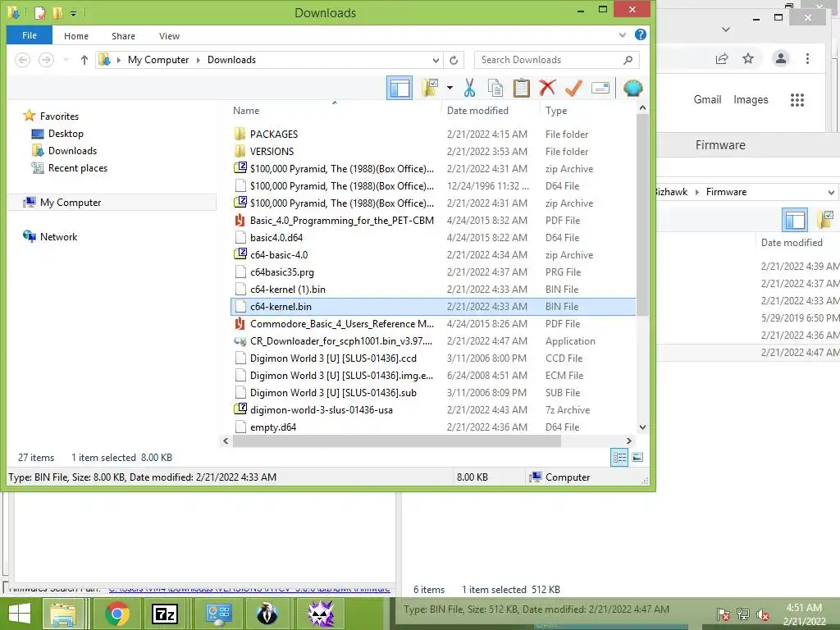Paste using the clipboard icon
This screenshot has width=840, height=630.
521,88
